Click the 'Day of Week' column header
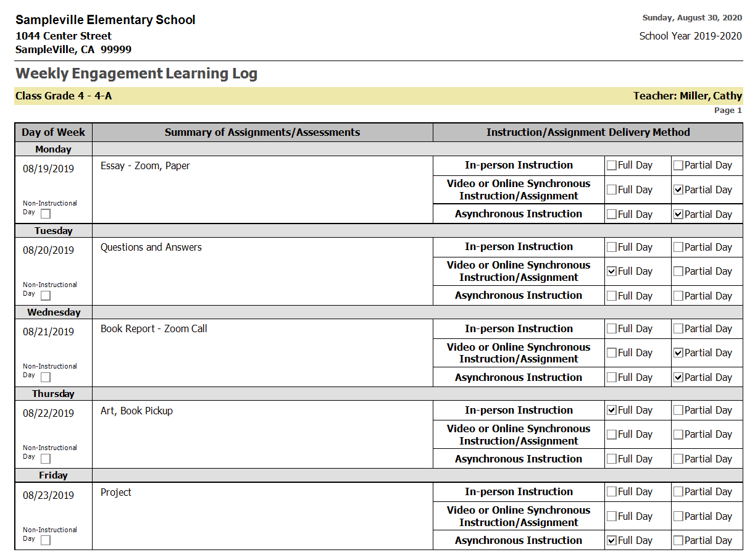This screenshot has width=755, height=560. coord(54,132)
